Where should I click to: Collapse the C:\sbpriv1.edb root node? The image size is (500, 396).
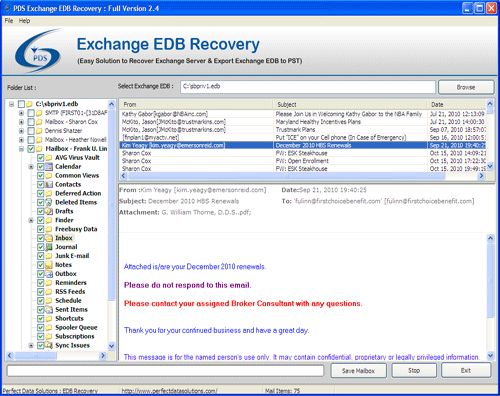(x=12, y=104)
